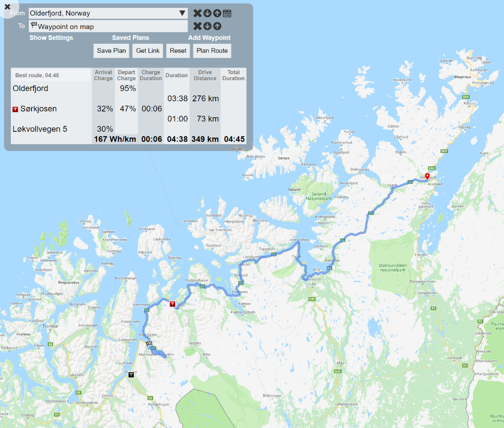
Task: Reset the route plan
Action: (178, 51)
